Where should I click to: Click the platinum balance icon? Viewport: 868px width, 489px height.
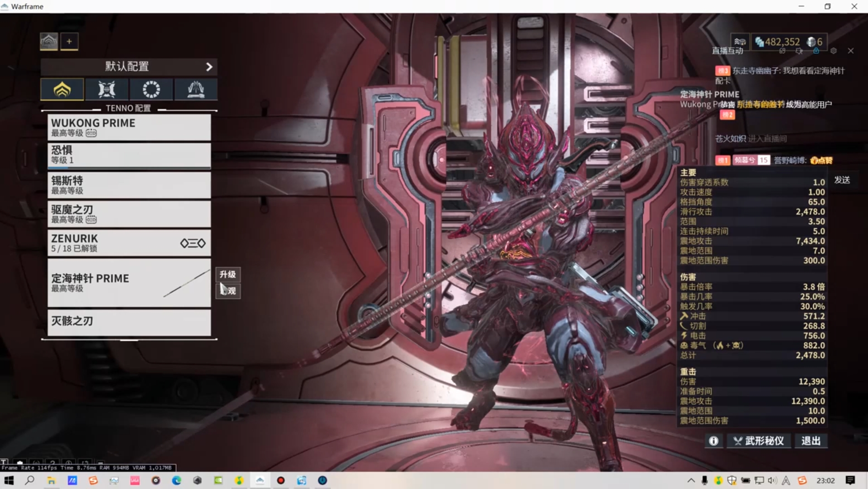tap(811, 42)
